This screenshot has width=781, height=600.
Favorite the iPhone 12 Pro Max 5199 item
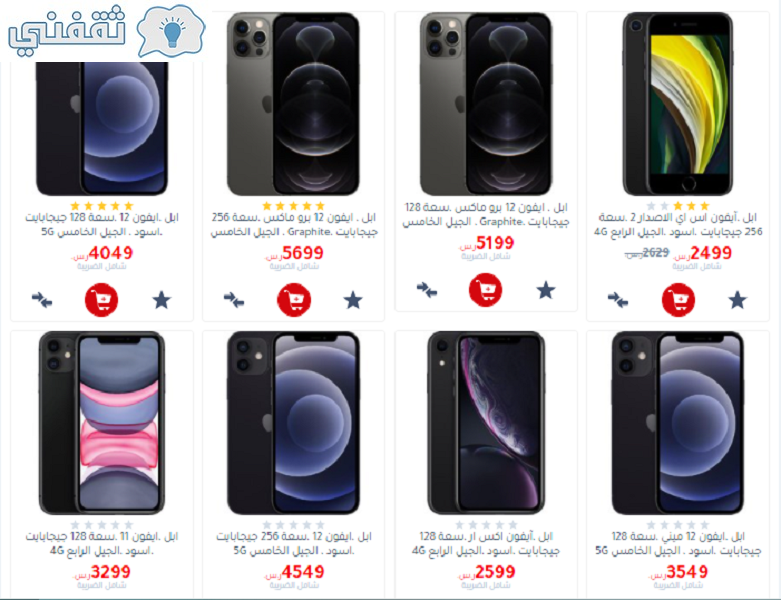tap(546, 290)
